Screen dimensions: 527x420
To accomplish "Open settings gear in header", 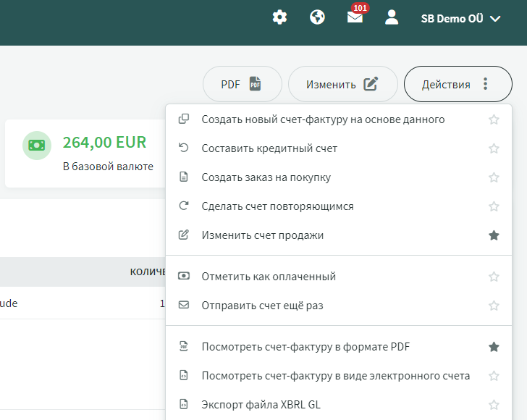I will (x=279, y=17).
